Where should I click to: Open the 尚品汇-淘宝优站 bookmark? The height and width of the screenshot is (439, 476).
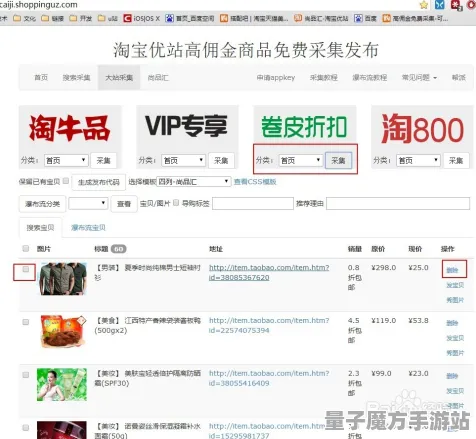click(321, 18)
